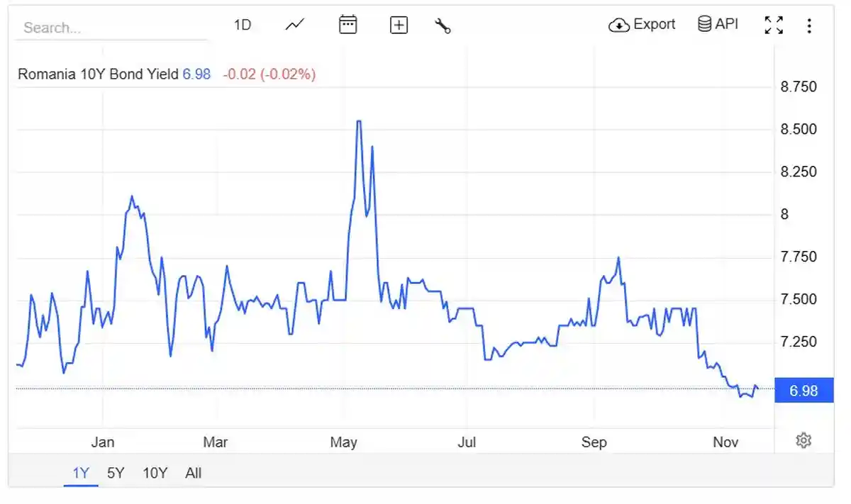Click the fullscreen expand icon
Image resolution: width=851 pixels, height=504 pixels.
[x=774, y=26]
